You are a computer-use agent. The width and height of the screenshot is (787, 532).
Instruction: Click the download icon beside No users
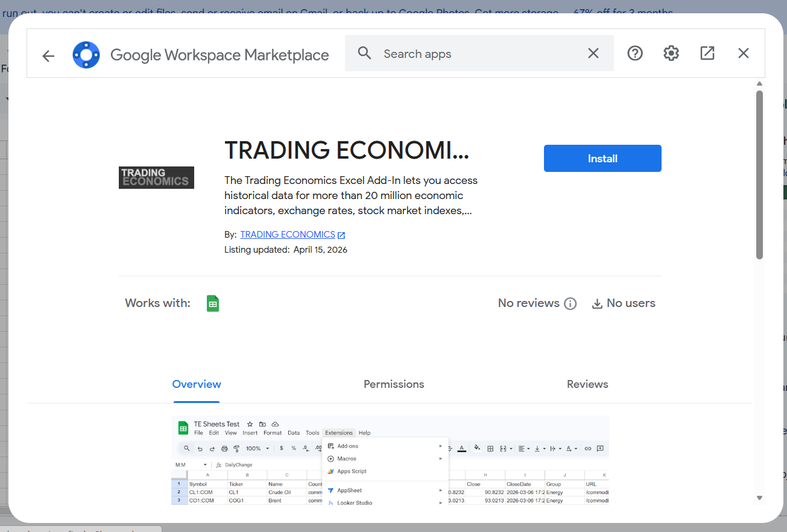pyautogui.click(x=597, y=303)
